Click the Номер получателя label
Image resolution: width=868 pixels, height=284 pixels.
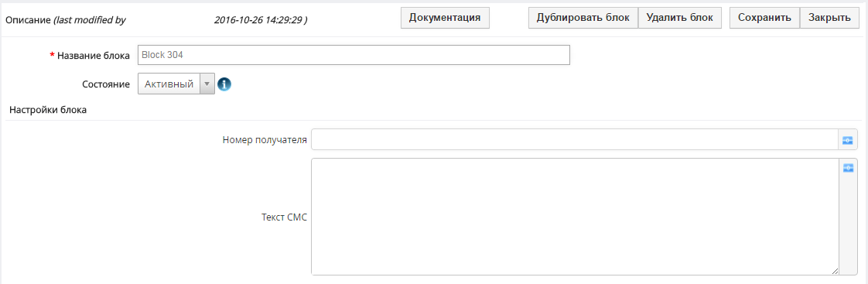265,139
